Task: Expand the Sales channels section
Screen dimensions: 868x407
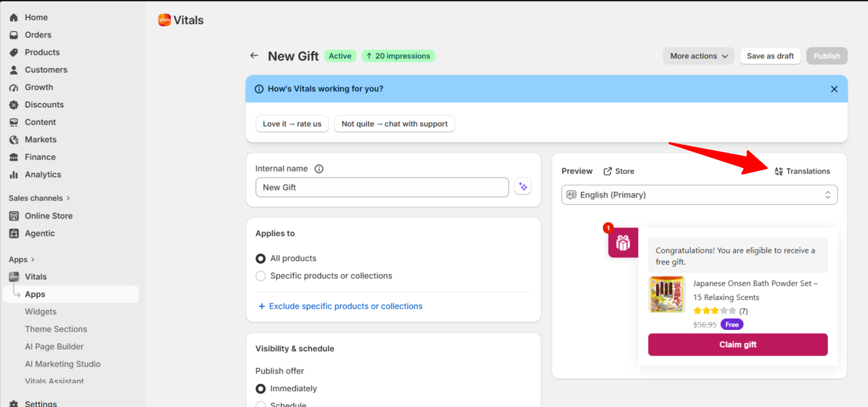Action: point(39,198)
